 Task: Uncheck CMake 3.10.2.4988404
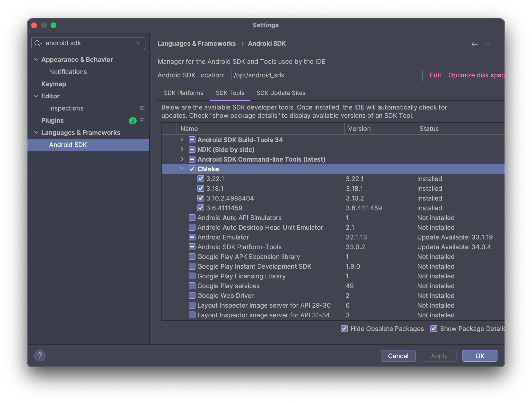[x=201, y=198]
